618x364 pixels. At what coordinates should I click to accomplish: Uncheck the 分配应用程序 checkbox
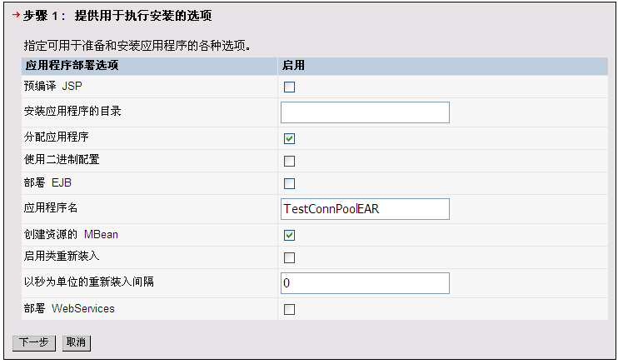click(290, 138)
